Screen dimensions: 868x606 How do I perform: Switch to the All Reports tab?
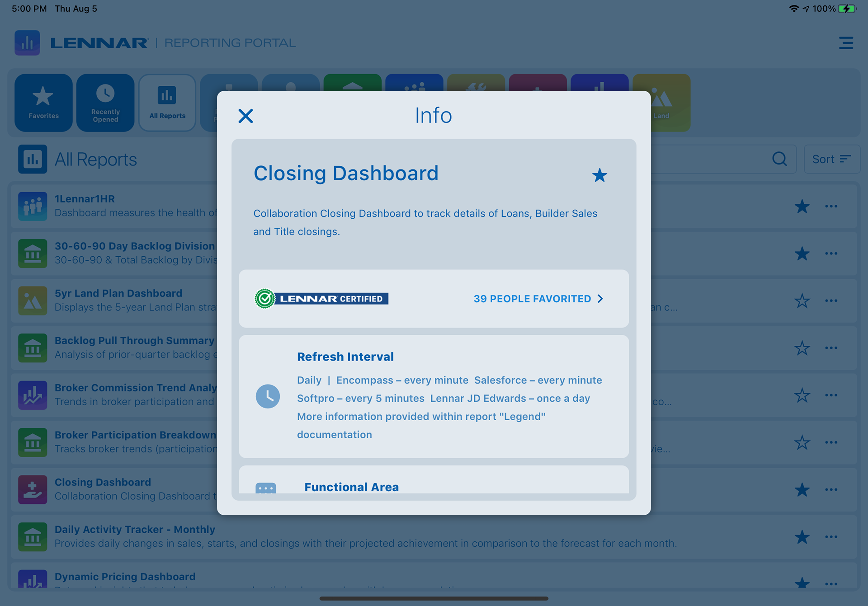[x=167, y=103]
